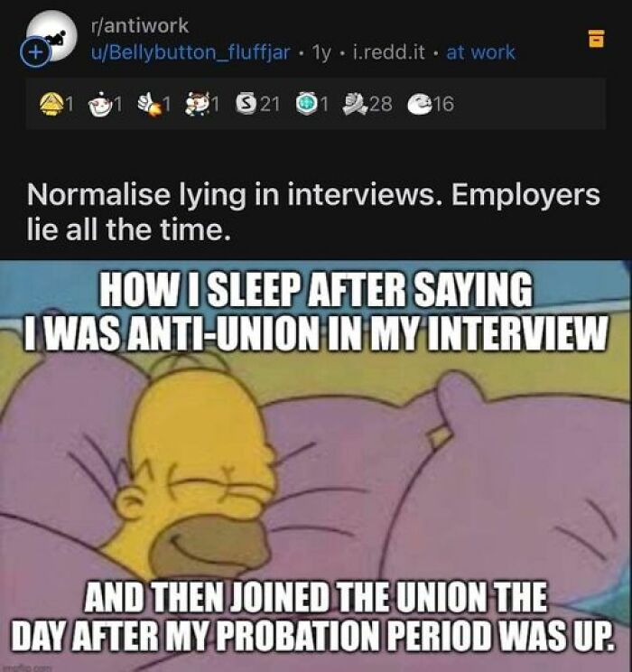Viewport: 632px width, 672px height.
Task: Click the thumbs-up flame award icon
Action: tap(149, 104)
